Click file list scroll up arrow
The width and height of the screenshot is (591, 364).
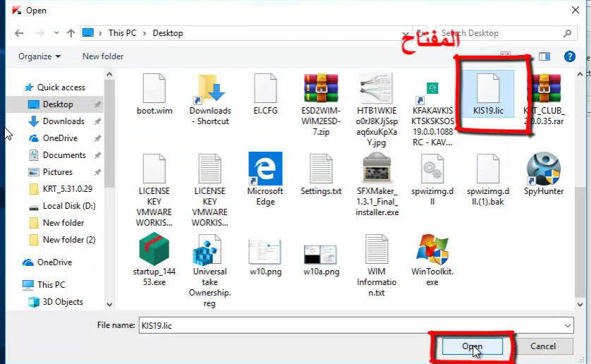pos(580,74)
